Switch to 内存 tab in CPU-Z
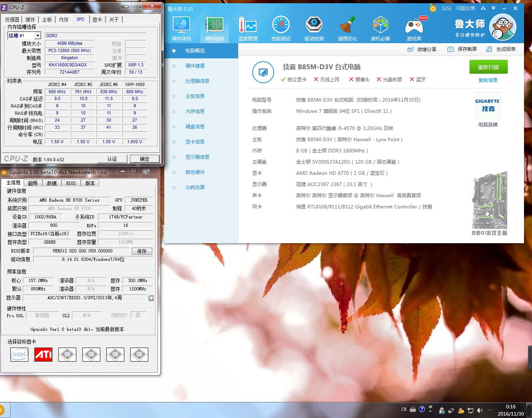 click(x=64, y=19)
